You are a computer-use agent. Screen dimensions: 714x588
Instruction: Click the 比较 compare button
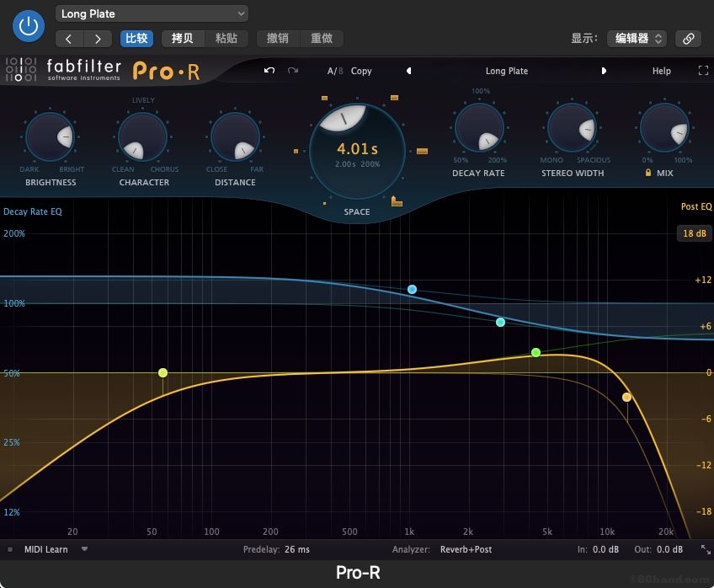[x=136, y=39]
